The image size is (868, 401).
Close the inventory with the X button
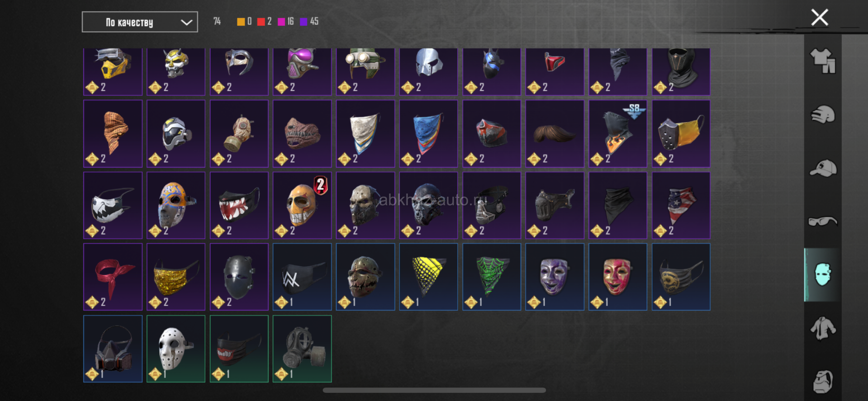pos(820,18)
